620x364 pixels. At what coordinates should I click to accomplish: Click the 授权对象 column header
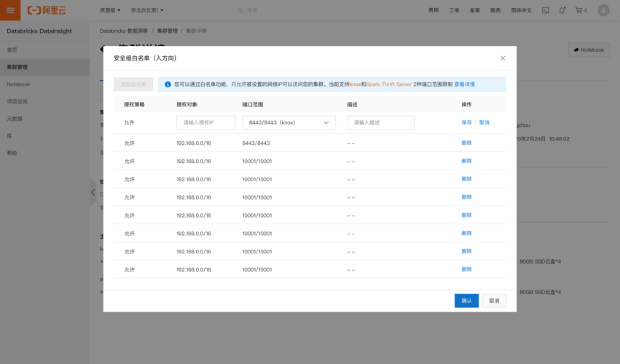[x=187, y=104]
